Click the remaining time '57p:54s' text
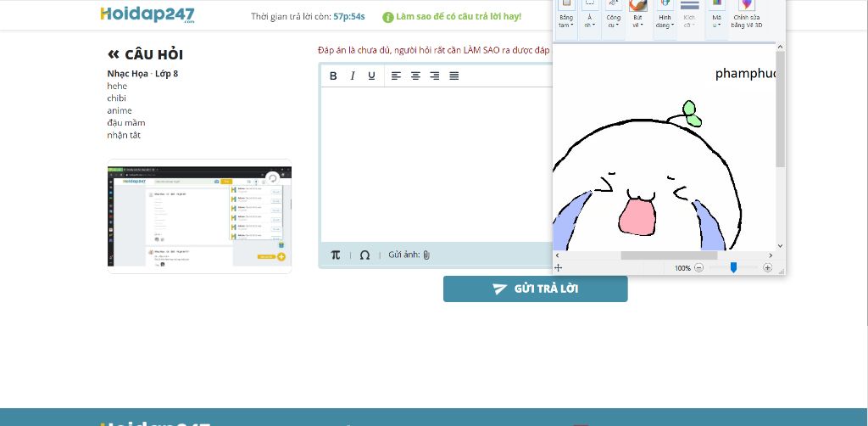Screen dimensions: 868x426 pyautogui.click(x=348, y=17)
